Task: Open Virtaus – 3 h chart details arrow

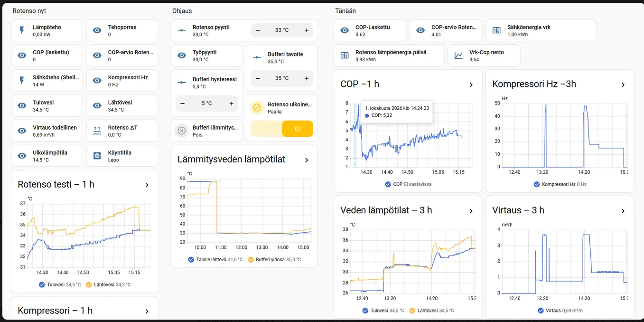Action: (623, 211)
